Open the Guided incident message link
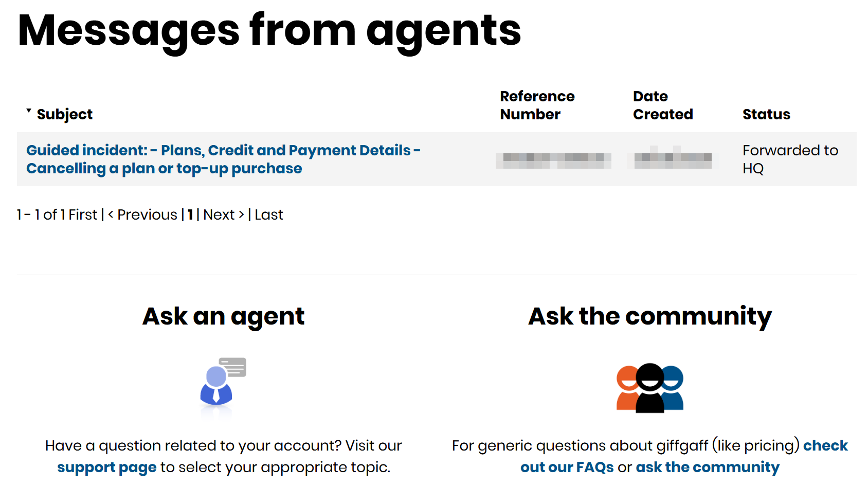The image size is (868, 503). [223, 159]
